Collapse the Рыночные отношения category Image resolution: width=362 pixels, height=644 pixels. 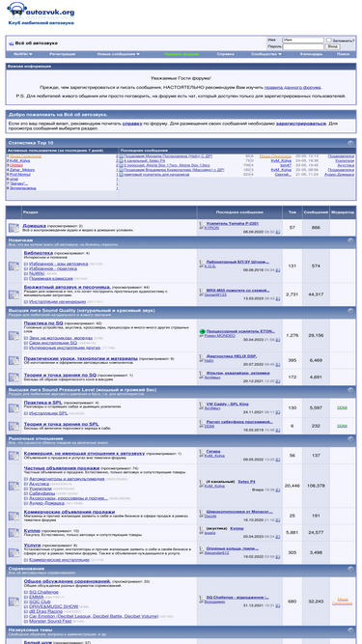pos(350,438)
